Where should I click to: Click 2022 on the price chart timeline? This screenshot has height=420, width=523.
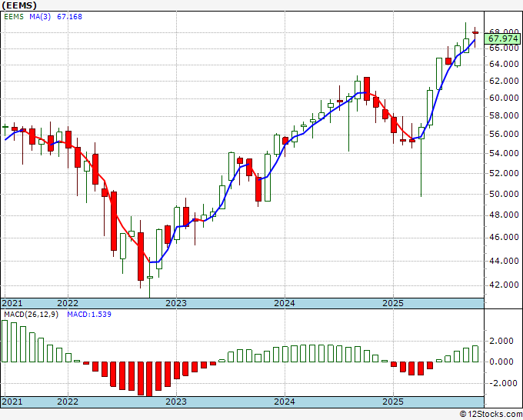coord(68,303)
